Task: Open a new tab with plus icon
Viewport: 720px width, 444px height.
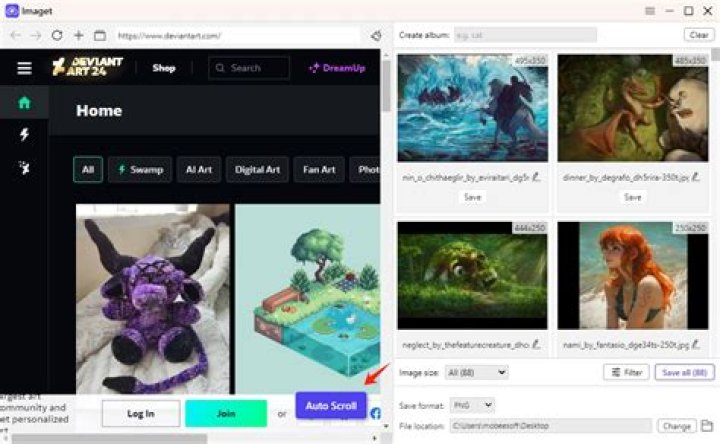Action: (x=79, y=35)
